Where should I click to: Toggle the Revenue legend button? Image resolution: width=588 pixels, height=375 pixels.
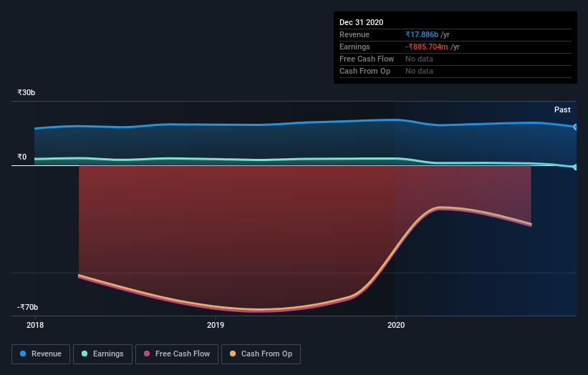pos(41,354)
